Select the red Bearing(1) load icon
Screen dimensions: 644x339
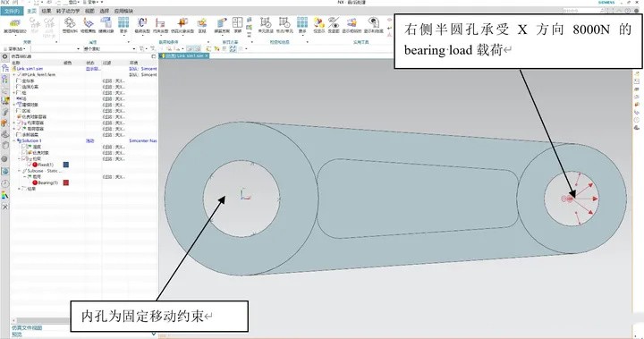click(x=35, y=182)
